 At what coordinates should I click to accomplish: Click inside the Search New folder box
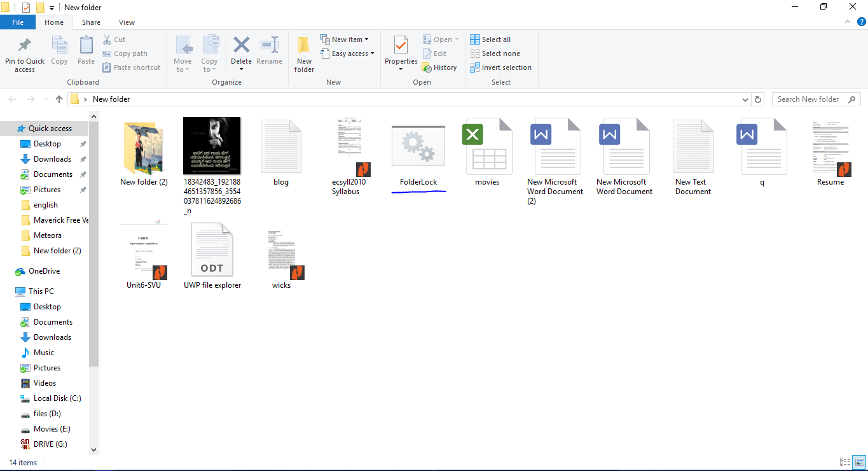[811, 99]
